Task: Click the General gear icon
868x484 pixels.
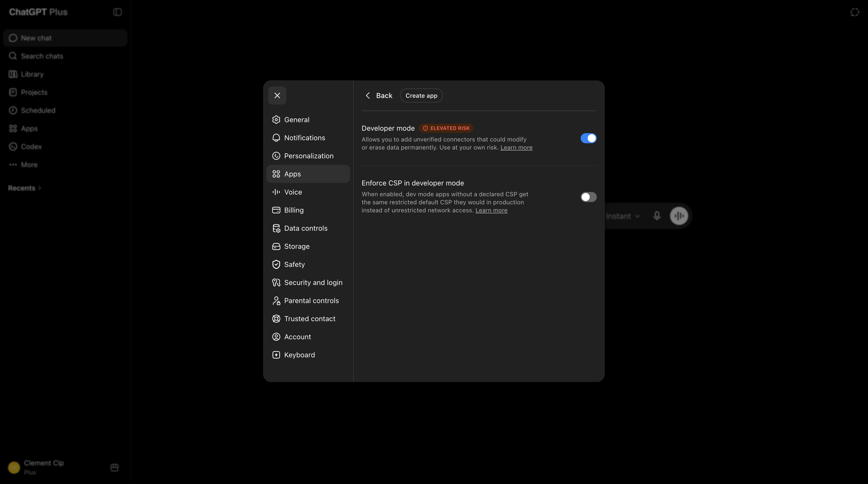Action: [x=276, y=120]
